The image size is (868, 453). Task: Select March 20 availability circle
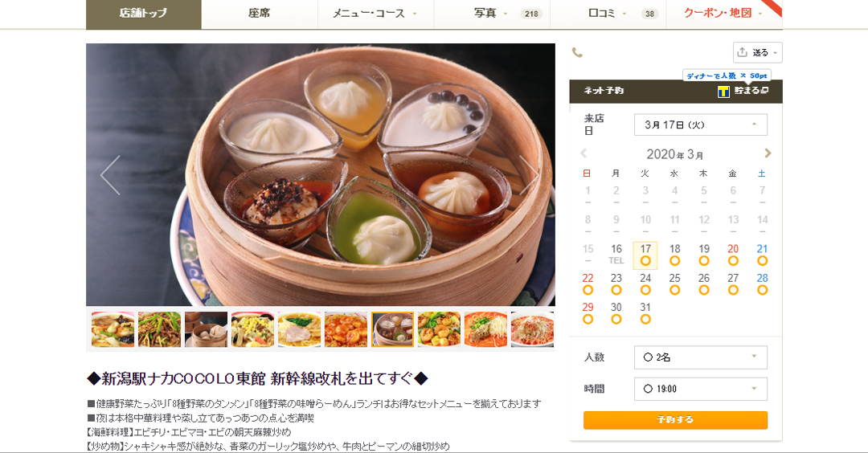point(733,260)
